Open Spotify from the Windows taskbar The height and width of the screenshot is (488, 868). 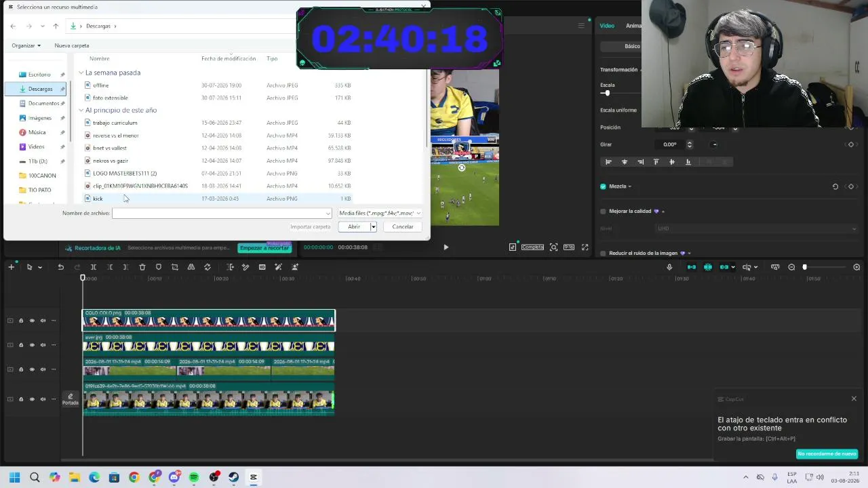[194, 477]
